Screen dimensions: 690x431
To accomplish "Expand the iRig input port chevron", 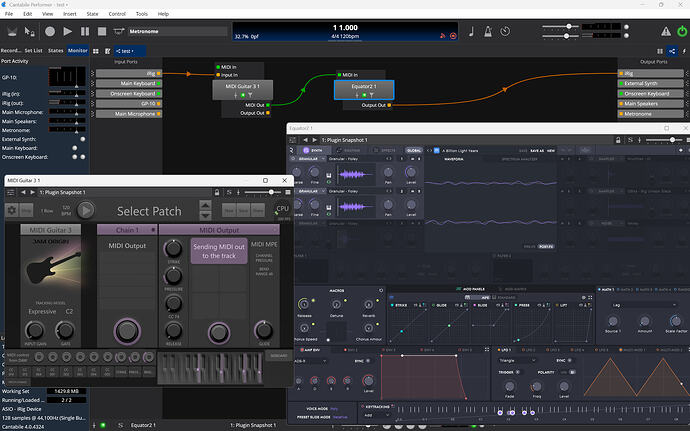I will point(92,73).
